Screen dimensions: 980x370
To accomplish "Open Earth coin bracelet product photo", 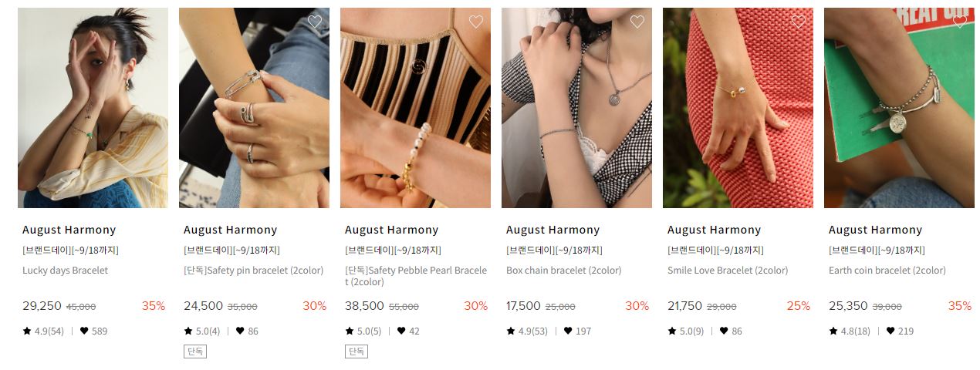I will [899, 108].
